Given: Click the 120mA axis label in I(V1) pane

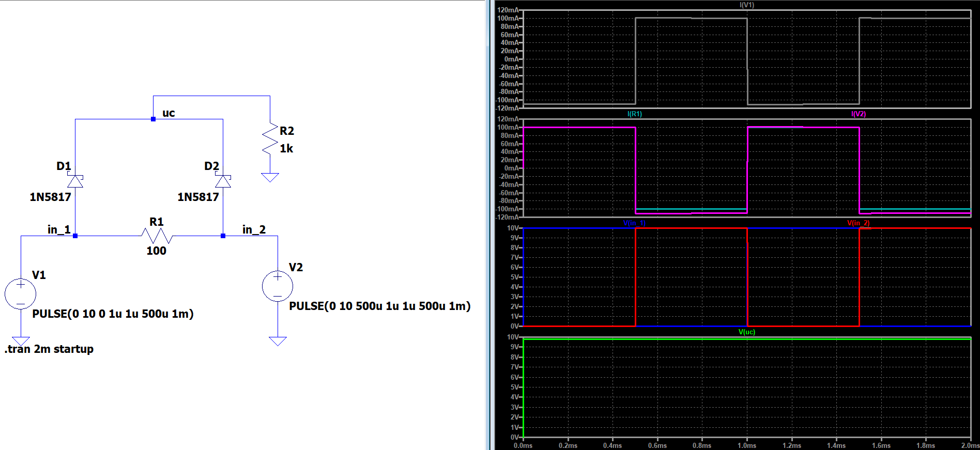Looking at the screenshot, I should coord(508,10).
